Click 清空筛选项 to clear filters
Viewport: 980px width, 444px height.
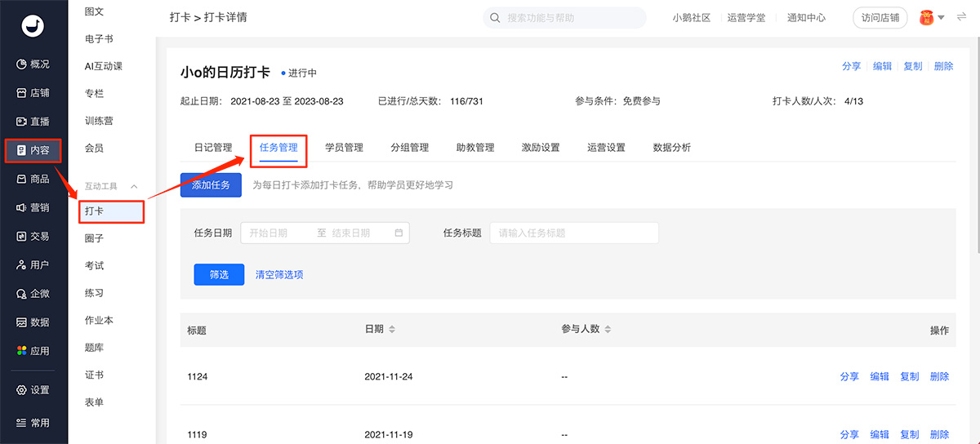pyautogui.click(x=279, y=275)
